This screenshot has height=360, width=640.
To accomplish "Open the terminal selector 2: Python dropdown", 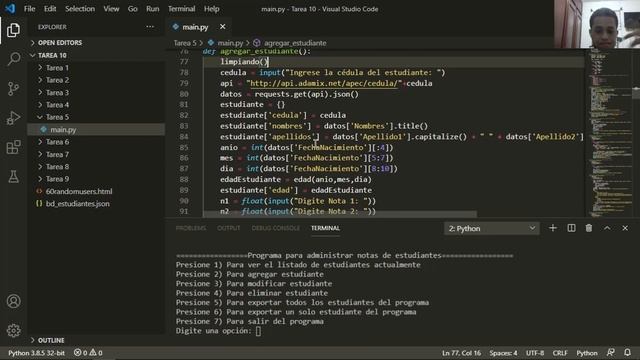I will coord(491,229).
